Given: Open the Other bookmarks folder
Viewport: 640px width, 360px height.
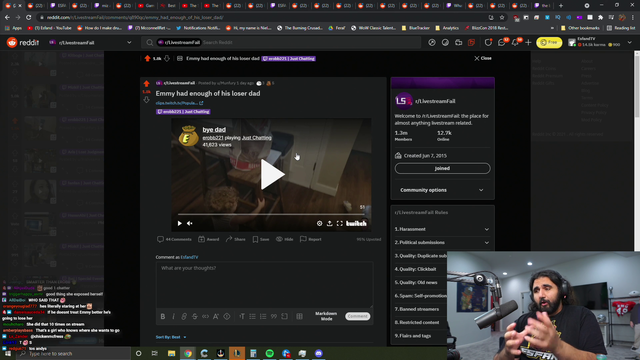Looking at the screenshot, I should tap(580, 28).
